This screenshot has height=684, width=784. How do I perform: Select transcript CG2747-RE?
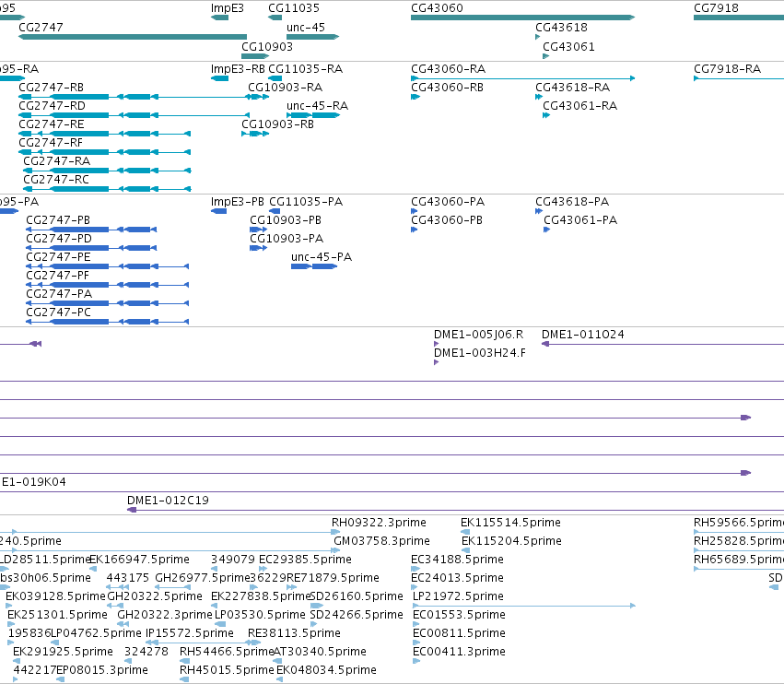[104, 134]
